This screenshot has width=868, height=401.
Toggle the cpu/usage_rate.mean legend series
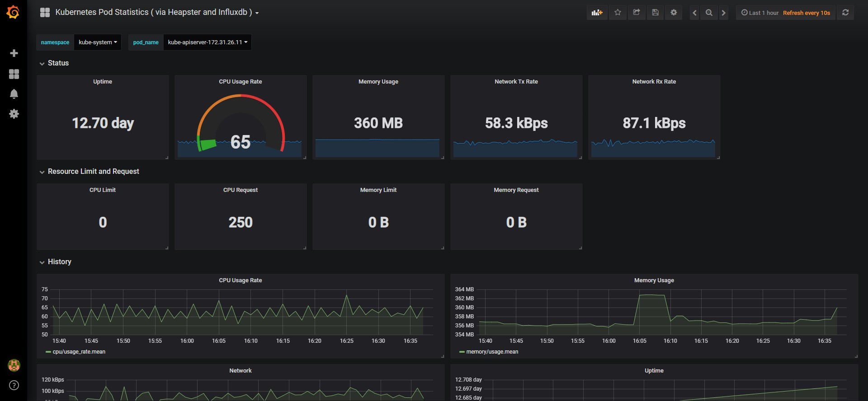click(x=79, y=352)
